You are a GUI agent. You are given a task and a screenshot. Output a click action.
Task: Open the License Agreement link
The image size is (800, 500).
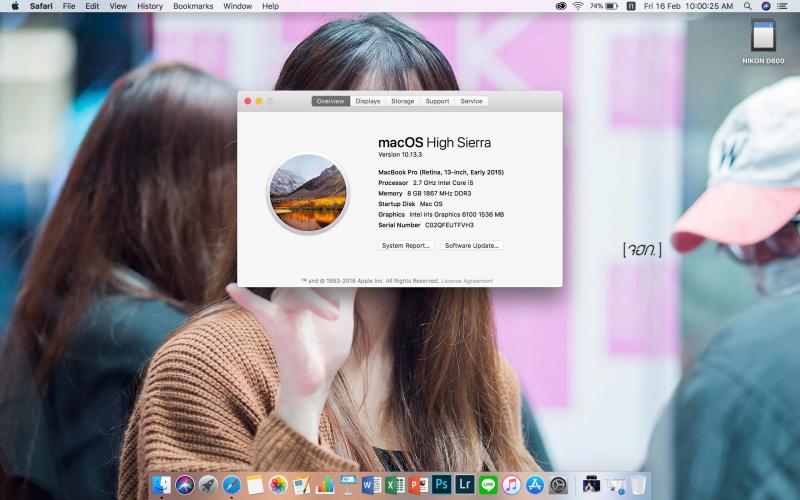click(467, 281)
